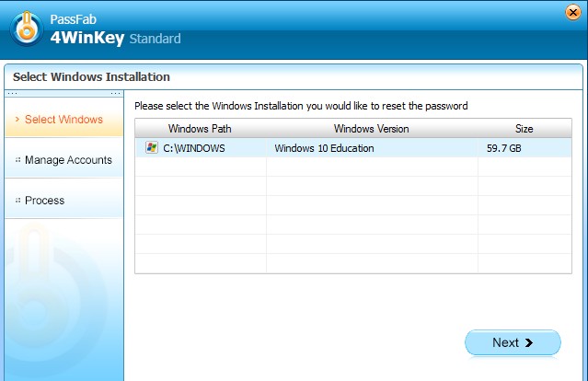Click the Windows flag icon beside C:\WINDOWS

[152, 147]
